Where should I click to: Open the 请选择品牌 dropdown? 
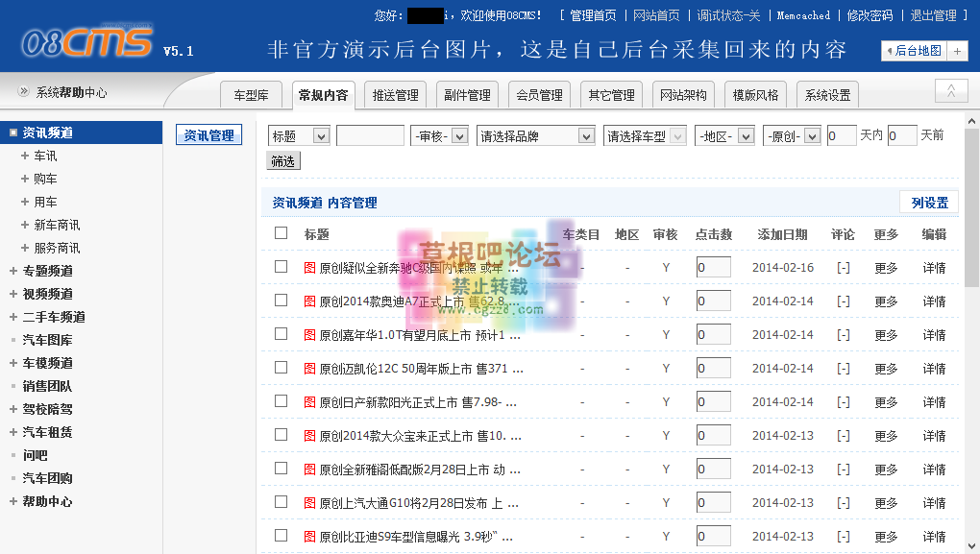(x=535, y=135)
